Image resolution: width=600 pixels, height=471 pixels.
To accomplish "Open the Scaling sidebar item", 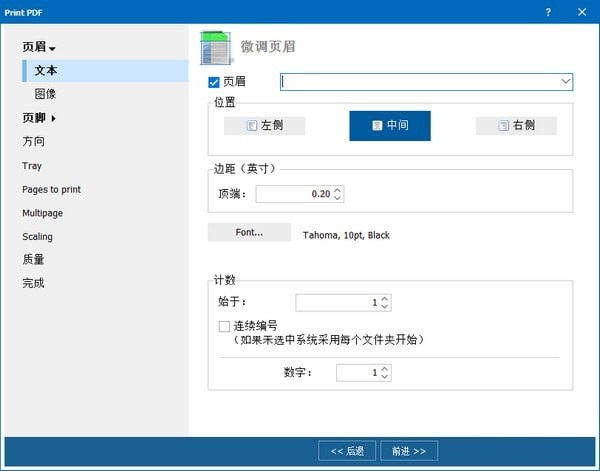I will tap(37, 237).
